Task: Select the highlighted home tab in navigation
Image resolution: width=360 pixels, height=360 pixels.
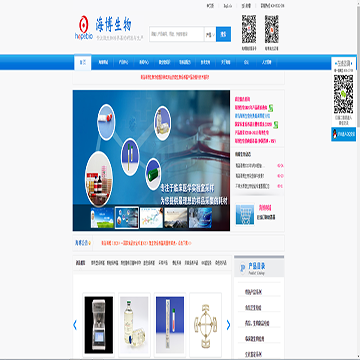Action: point(83,62)
